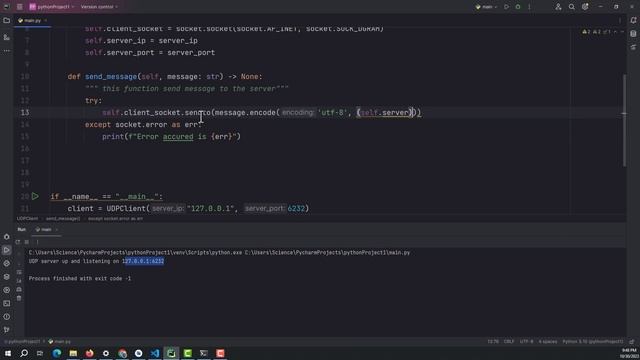Click the line 20 run gutter arrow
Screen dimensions: 640x360
[x=35, y=196]
